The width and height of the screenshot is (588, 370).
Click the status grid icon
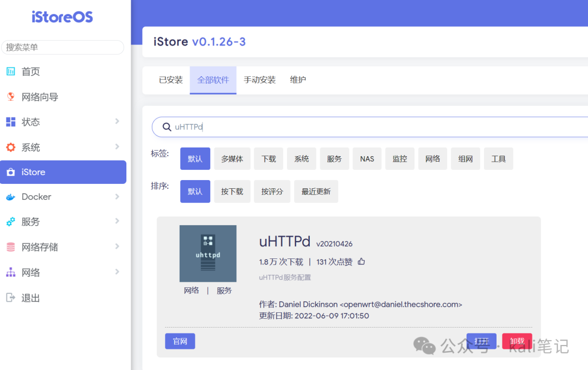11,122
